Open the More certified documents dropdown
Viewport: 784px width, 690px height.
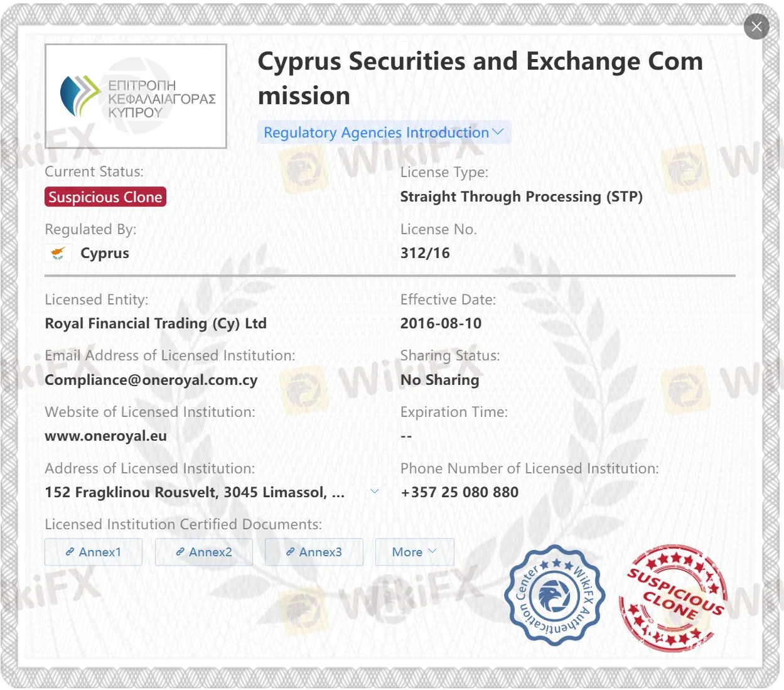coord(414,551)
